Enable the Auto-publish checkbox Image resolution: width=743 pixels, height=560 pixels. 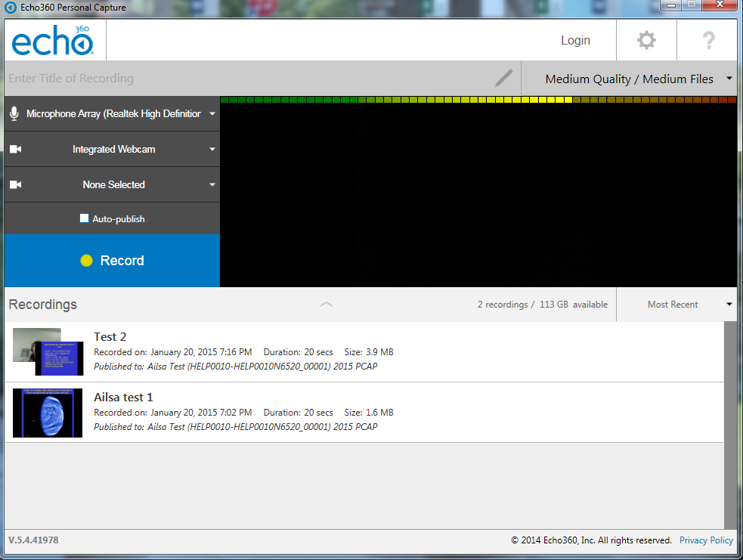pyautogui.click(x=85, y=218)
